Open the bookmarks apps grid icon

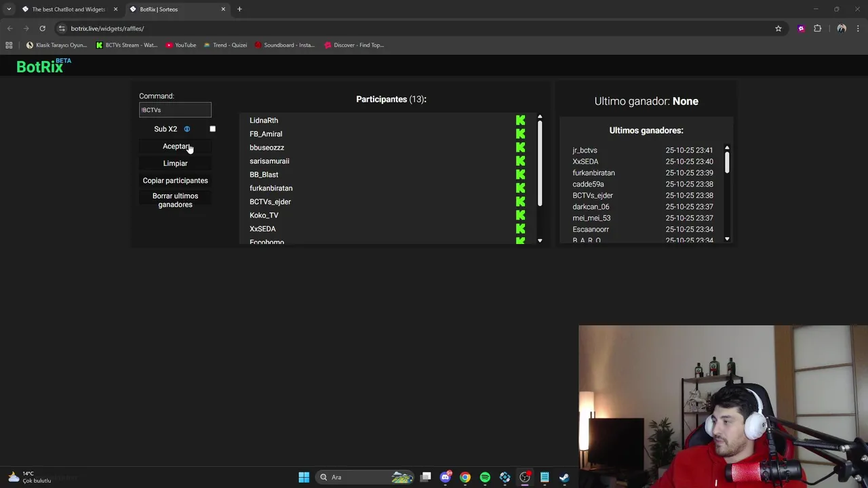[x=9, y=45]
